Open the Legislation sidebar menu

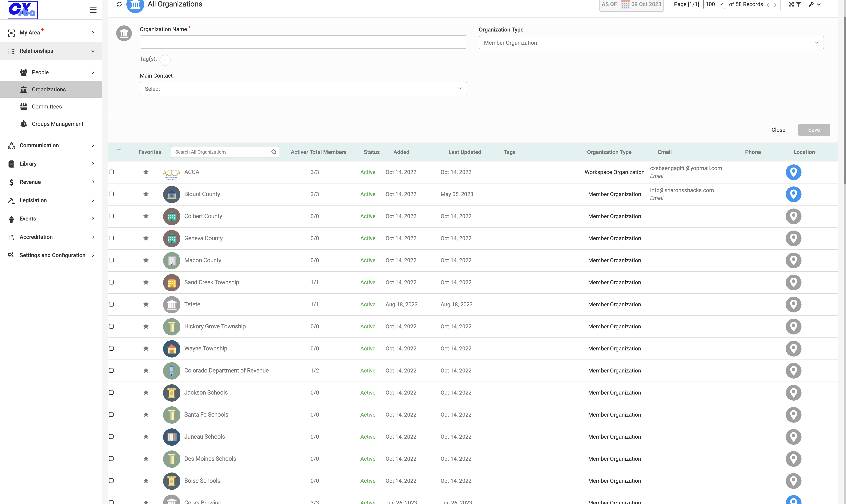click(x=51, y=200)
